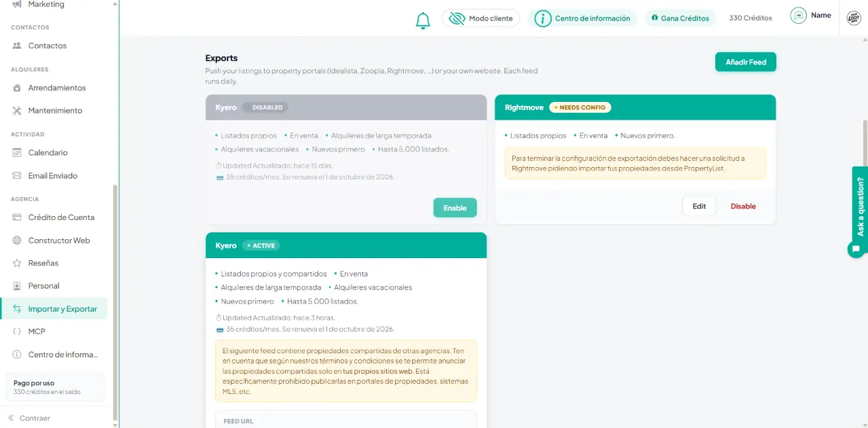Click the agency logo avatar
The height and width of the screenshot is (428, 868).
854,18
